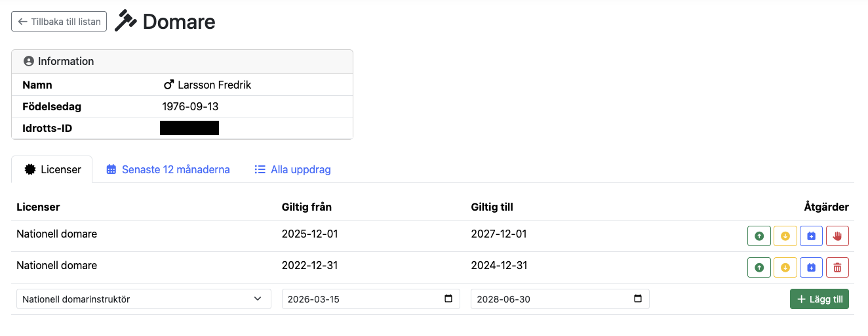Delete the 2022-12-31 license with trash icon
868x336 pixels.
pyautogui.click(x=837, y=267)
